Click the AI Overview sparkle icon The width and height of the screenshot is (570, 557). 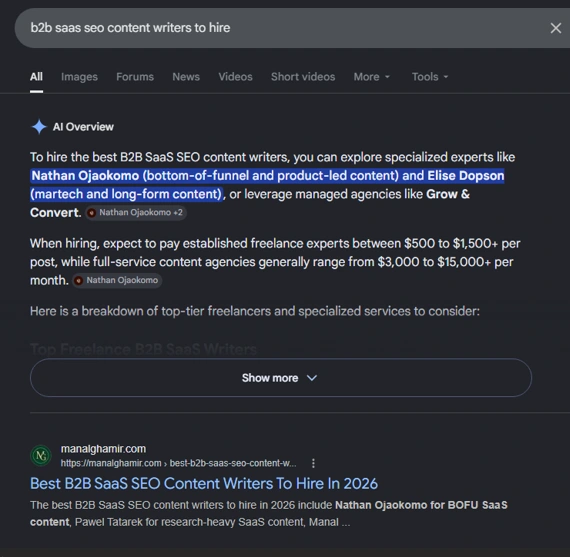[x=39, y=127]
